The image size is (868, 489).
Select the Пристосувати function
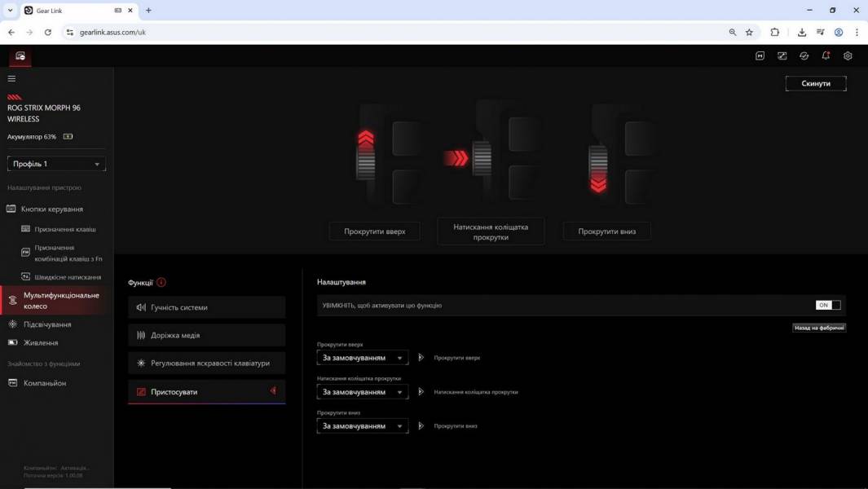tap(206, 391)
